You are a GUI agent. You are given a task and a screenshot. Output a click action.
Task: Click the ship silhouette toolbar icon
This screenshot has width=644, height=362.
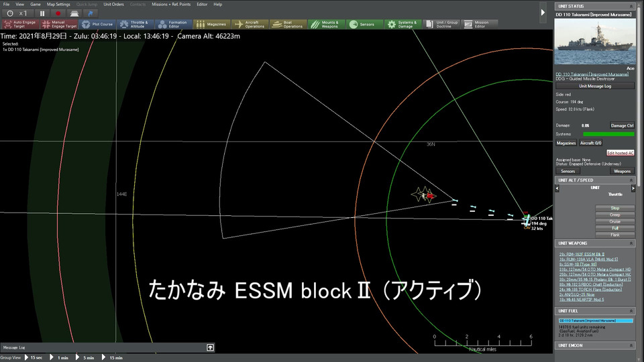[x=74, y=13]
